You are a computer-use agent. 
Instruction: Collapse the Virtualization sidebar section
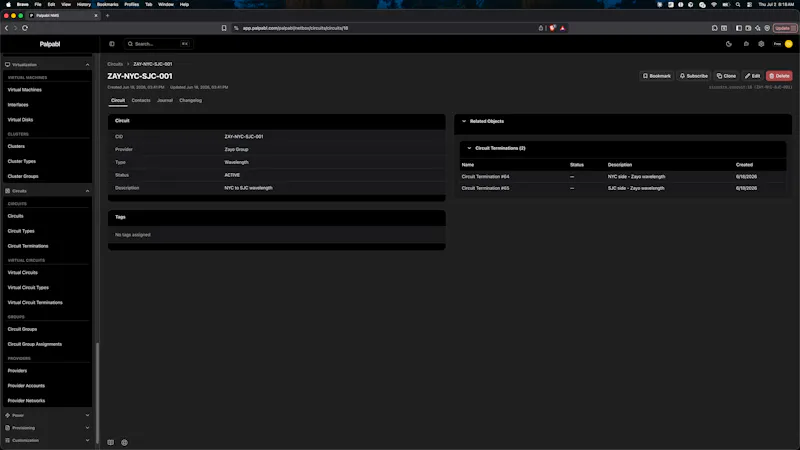[47, 65]
